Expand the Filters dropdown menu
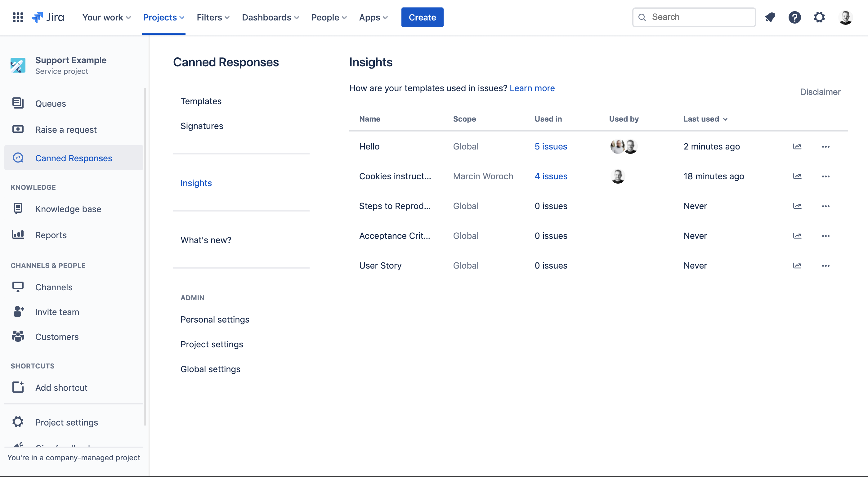The width and height of the screenshot is (868, 477). pyautogui.click(x=213, y=17)
